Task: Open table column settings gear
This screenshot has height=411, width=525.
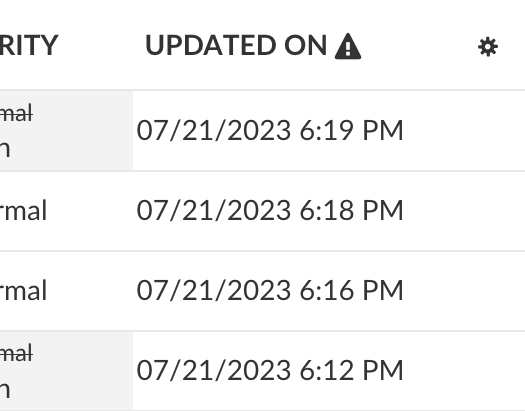Action: (488, 47)
